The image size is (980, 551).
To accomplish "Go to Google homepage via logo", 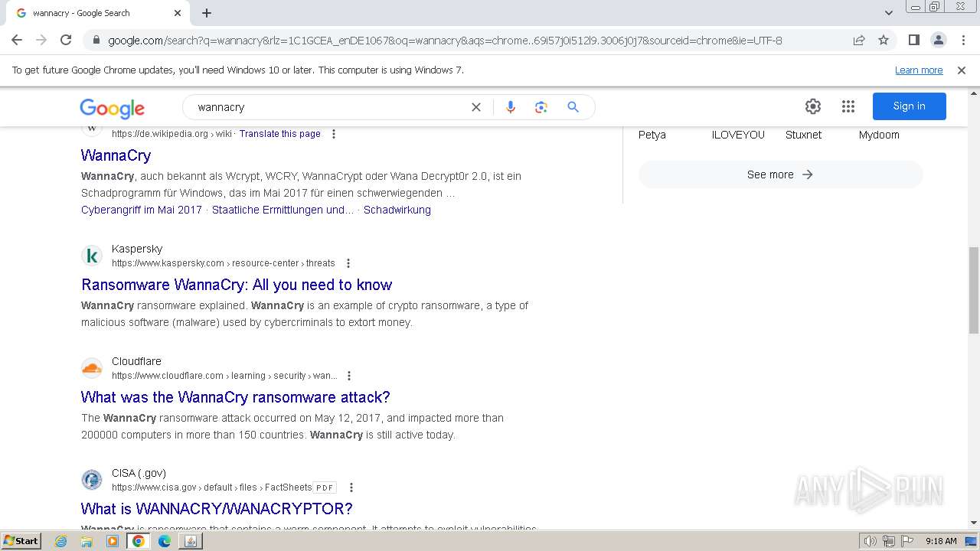I will [x=112, y=108].
